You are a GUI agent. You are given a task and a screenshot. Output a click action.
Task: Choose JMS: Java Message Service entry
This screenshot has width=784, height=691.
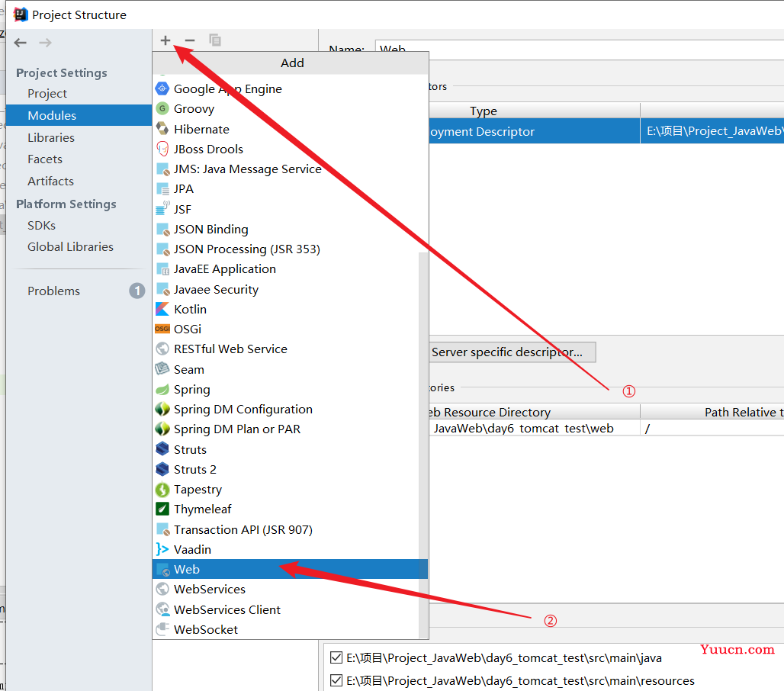pos(285,169)
